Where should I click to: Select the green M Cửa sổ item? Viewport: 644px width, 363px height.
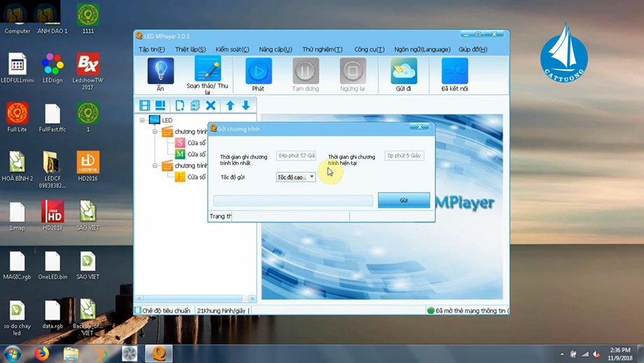(190, 154)
